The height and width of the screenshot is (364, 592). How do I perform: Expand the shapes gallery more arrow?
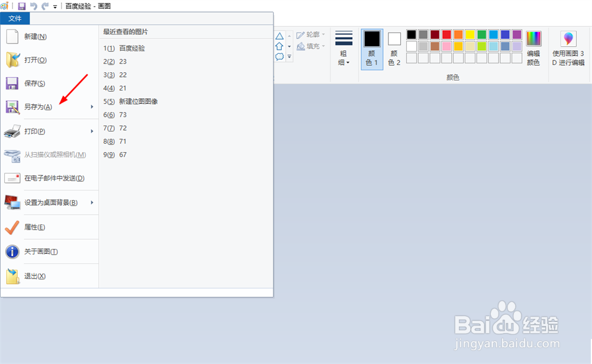click(289, 57)
